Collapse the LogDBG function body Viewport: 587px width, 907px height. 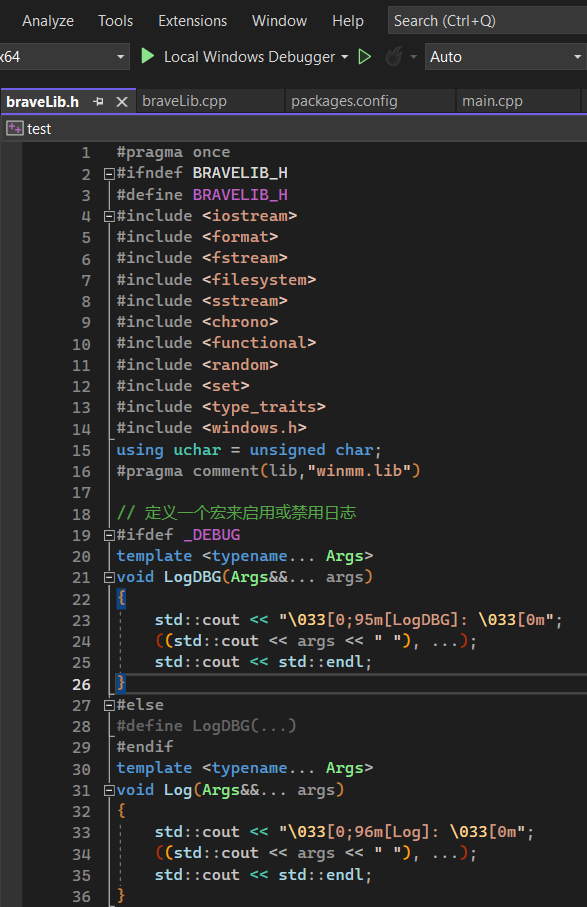click(109, 577)
